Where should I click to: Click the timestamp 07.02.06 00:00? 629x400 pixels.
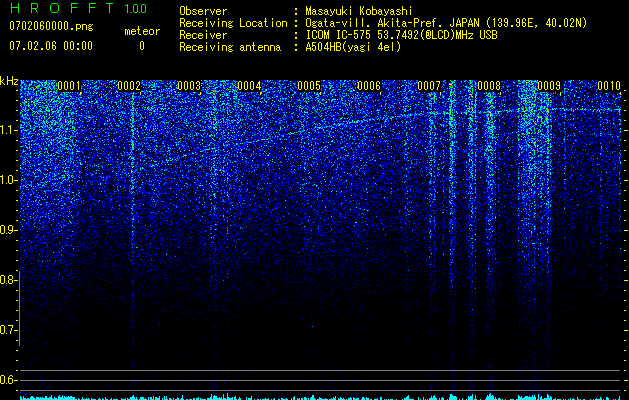click(x=51, y=46)
